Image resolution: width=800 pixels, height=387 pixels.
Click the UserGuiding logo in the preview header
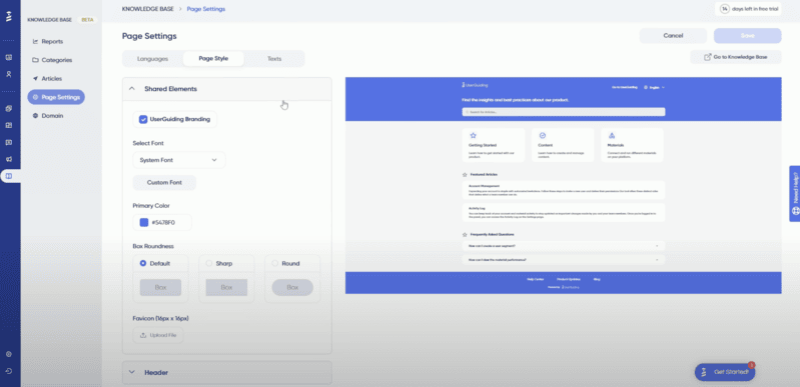pyautogui.click(x=474, y=85)
